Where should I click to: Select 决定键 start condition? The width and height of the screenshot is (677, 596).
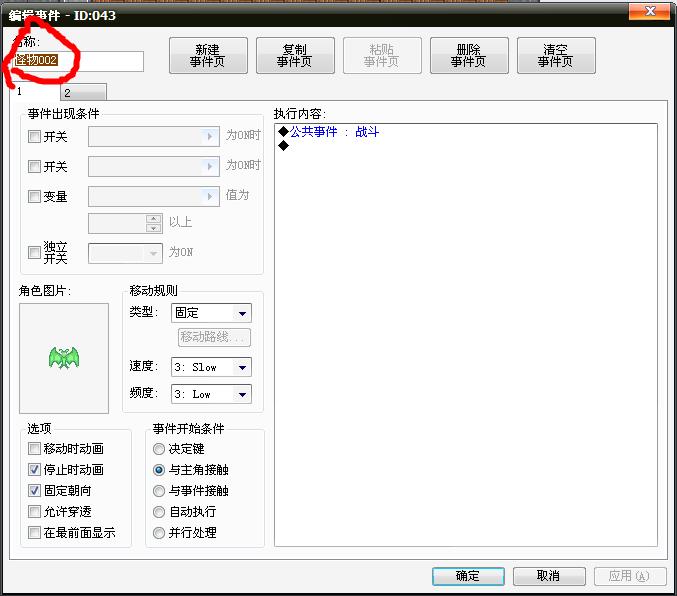(159, 449)
